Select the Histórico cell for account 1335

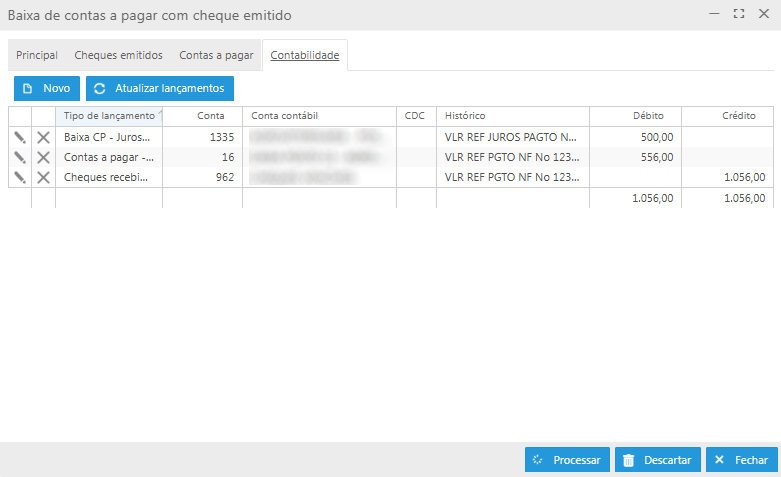tap(512, 137)
